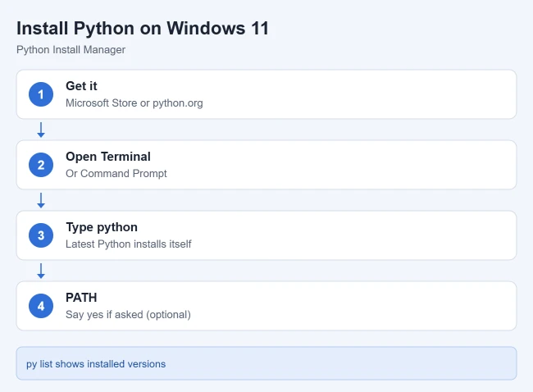This screenshot has height=392, width=533.
Task: Click the blue number 4 step badge
Action: (x=41, y=306)
